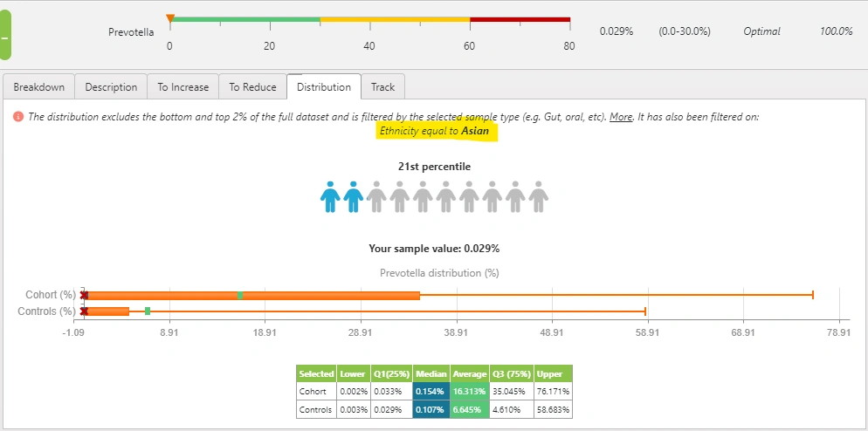Click the Cohort (%) axis label
The image size is (868, 431).
50,294
